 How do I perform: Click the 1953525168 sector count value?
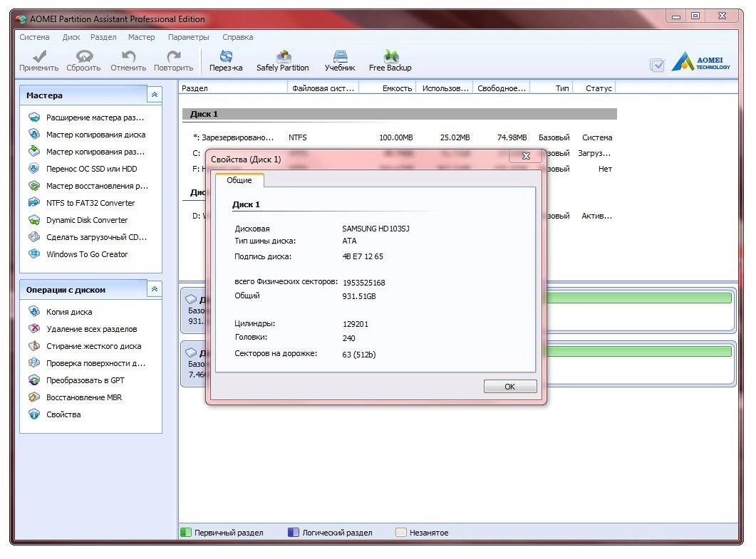363,283
